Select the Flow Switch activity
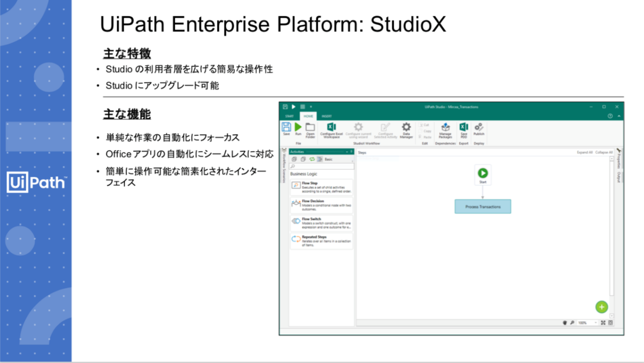This screenshot has width=644, height=363. click(x=322, y=223)
